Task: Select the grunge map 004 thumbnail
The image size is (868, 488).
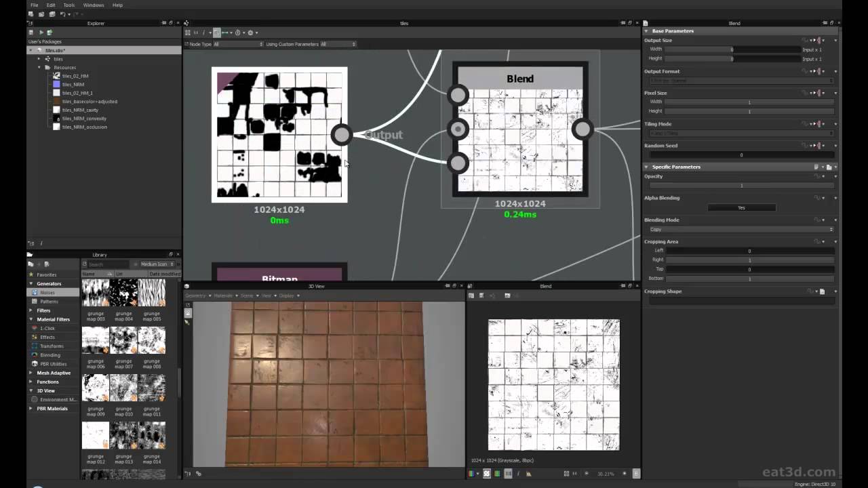Action: point(123,293)
